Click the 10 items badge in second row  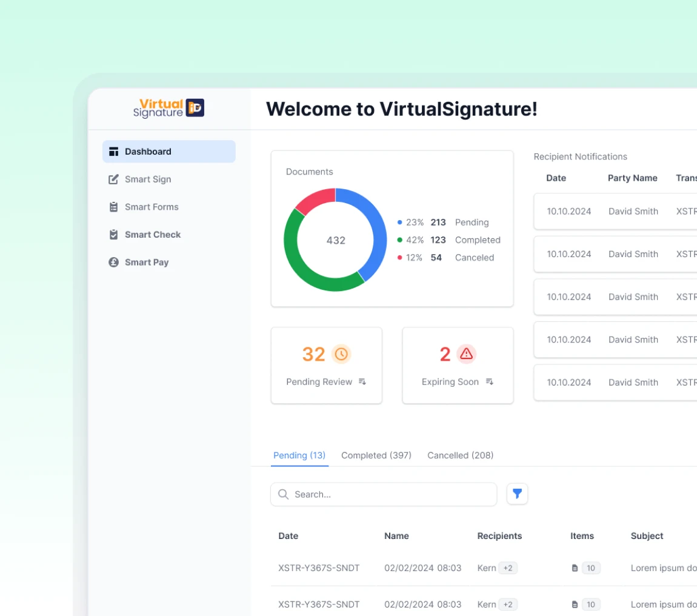(x=591, y=604)
